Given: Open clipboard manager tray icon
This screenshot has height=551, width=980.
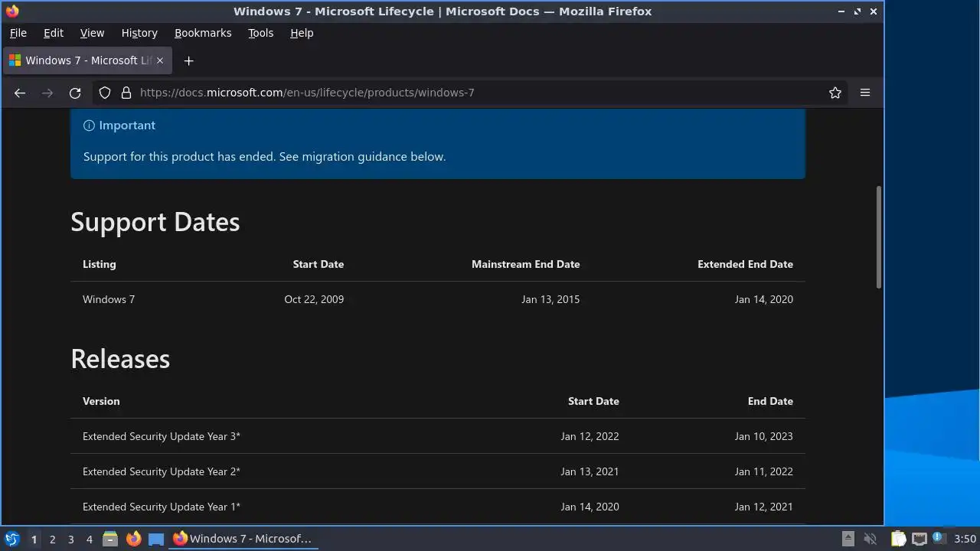Looking at the screenshot, I should tap(898, 539).
